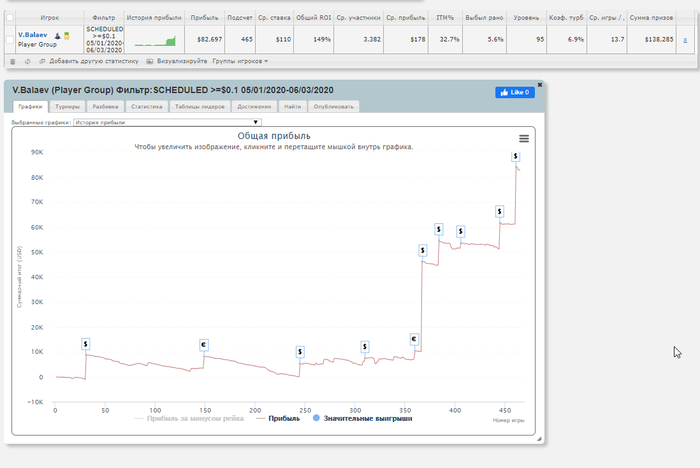Click the gold star badge beside V.Balaev
Image resolution: width=700 pixels, height=468 pixels.
67,35
